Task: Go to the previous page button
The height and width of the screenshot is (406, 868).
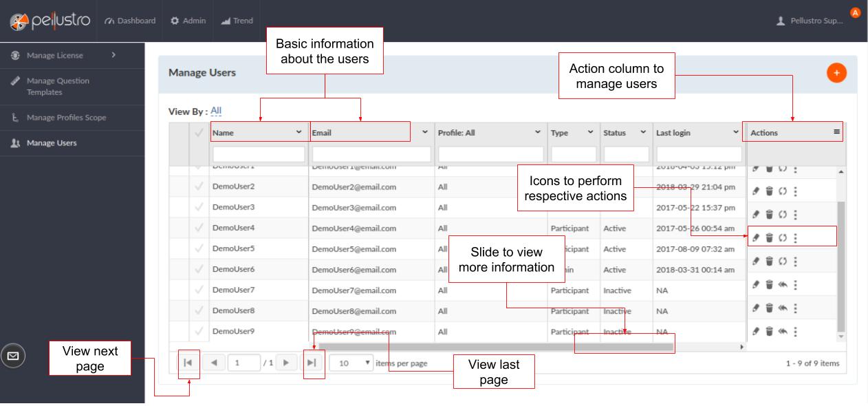Action: point(213,362)
